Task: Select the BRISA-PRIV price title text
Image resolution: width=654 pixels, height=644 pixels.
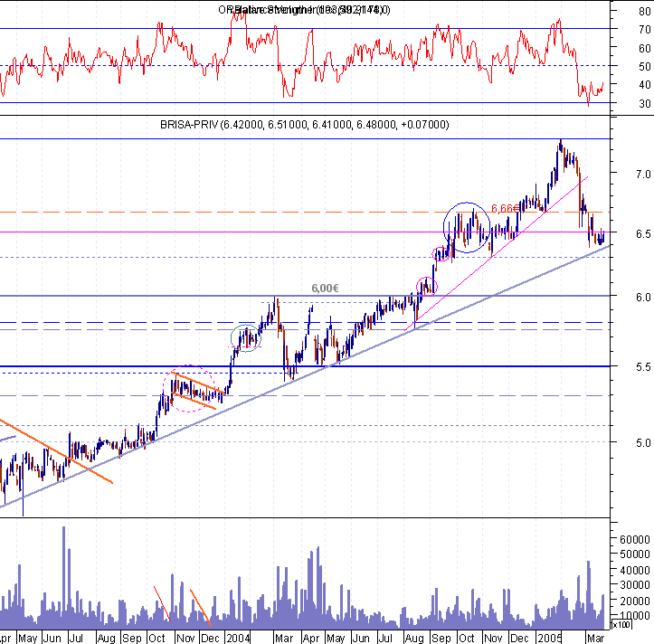Action: pyautogui.click(x=305, y=125)
